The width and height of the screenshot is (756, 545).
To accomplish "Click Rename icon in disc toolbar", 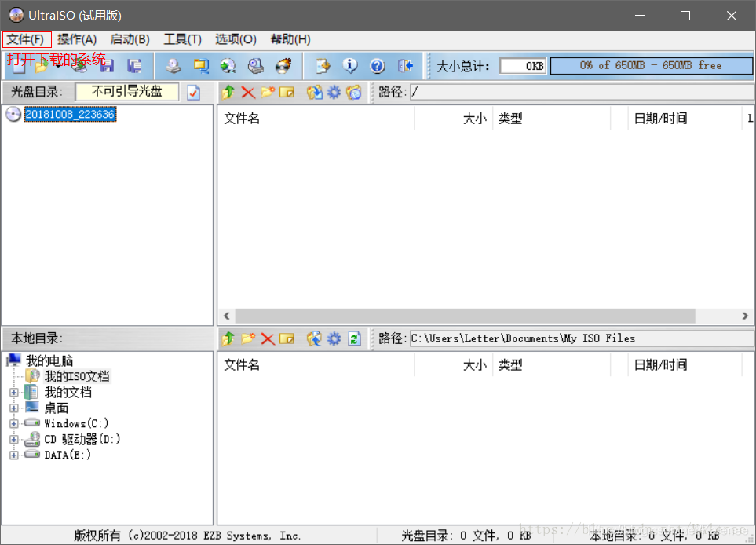I will [x=287, y=92].
